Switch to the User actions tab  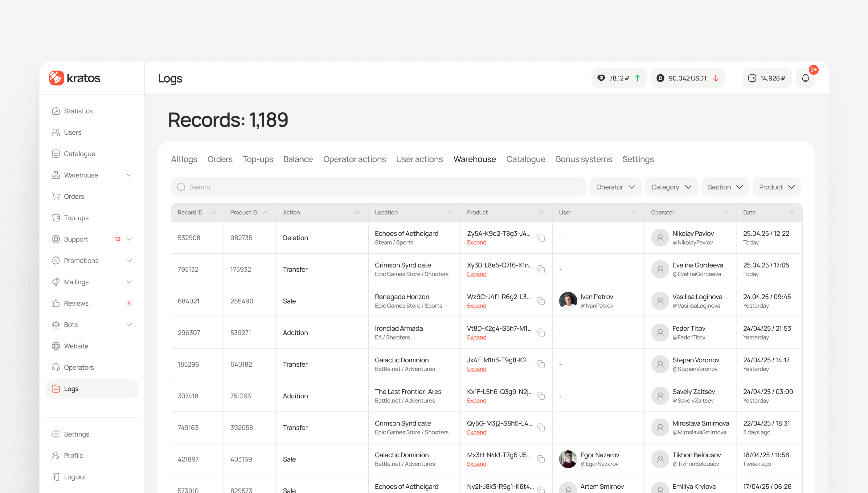click(x=419, y=159)
